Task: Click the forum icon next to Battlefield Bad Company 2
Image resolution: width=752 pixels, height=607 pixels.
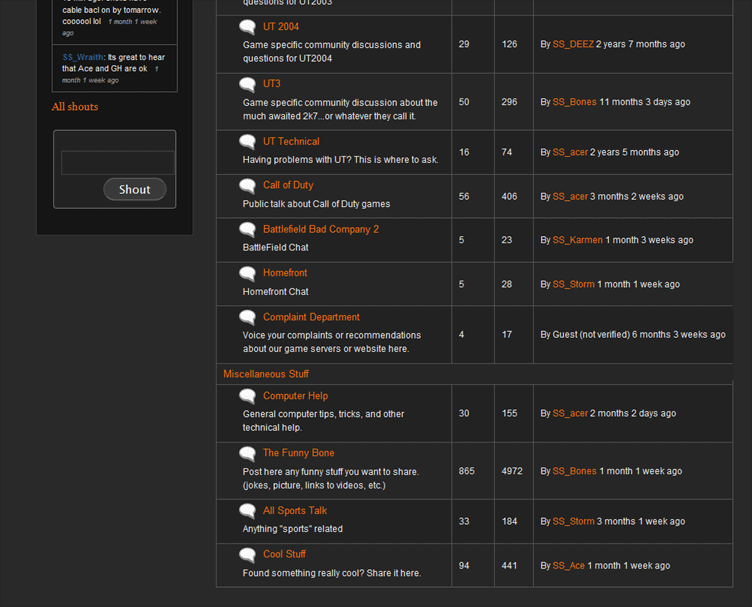Action: coord(247,230)
